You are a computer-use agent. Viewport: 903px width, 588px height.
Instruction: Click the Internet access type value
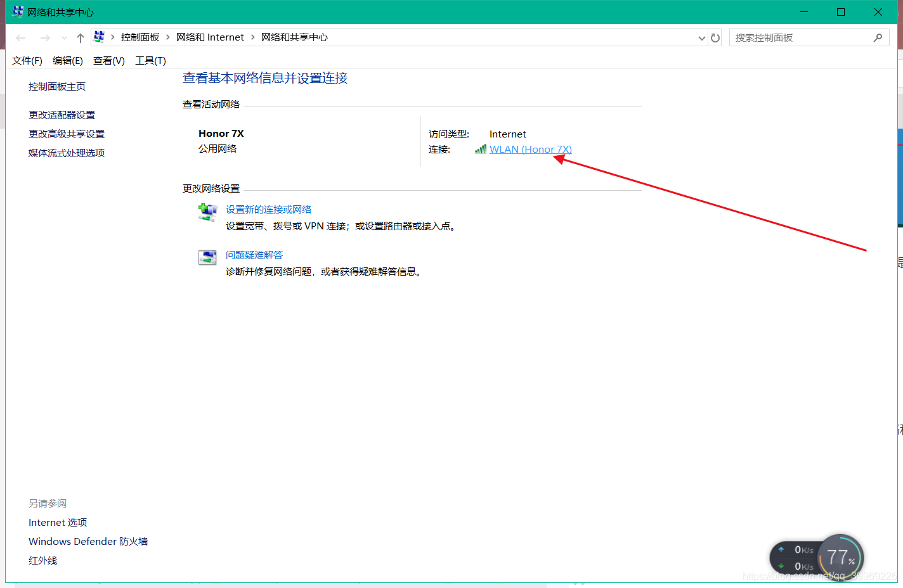pyautogui.click(x=508, y=134)
